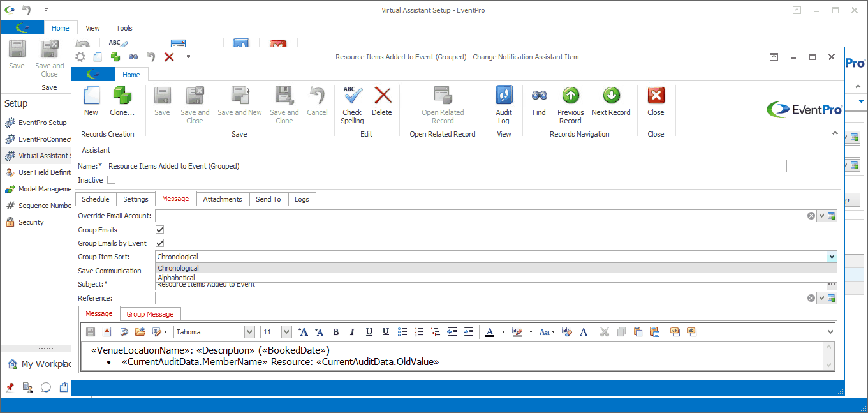Image resolution: width=868 pixels, height=413 pixels.
Task: Click Grow Font icon in editor toolbar
Action: [x=303, y=332]
